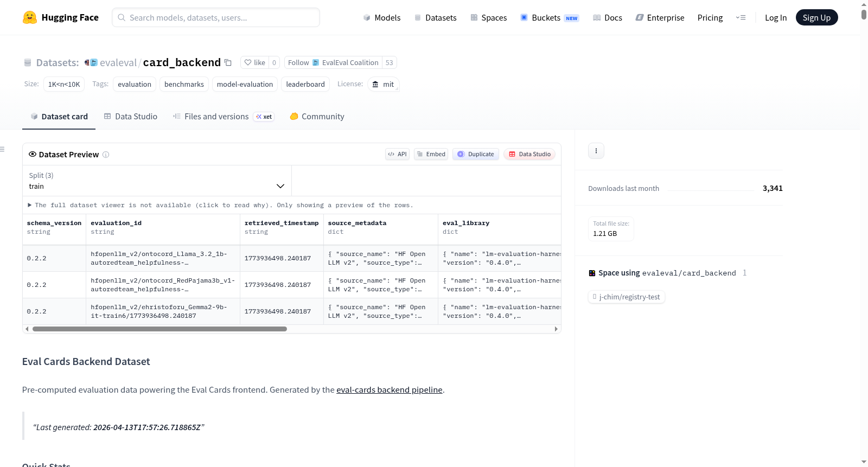Open Docs in the top navigation
This screenshot has height=467, width=868.
pyautogui.click(x=607, y=17)
